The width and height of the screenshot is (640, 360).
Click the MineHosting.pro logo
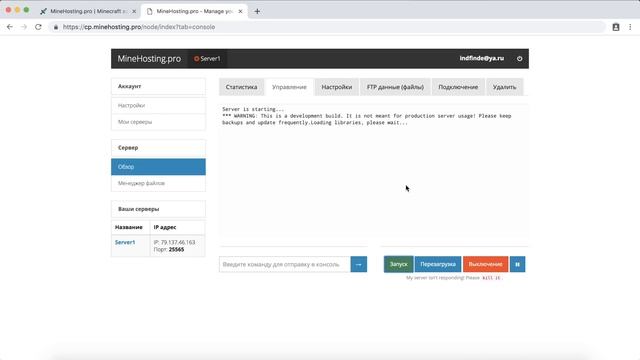149,59
